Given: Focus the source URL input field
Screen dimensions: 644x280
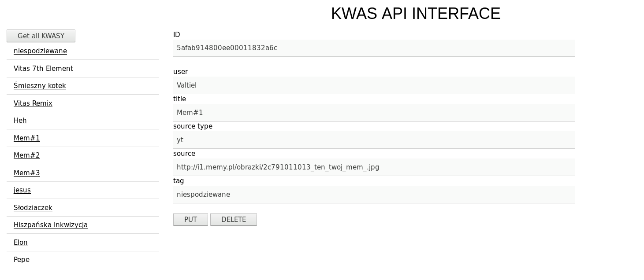Looking at the screenshot, I should [x=374, y=167].
